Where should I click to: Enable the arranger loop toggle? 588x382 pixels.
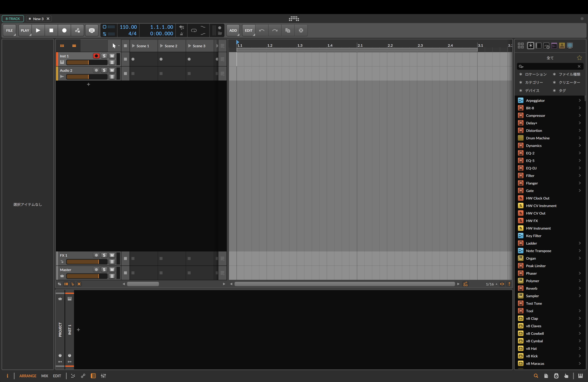tap(194, 30)
